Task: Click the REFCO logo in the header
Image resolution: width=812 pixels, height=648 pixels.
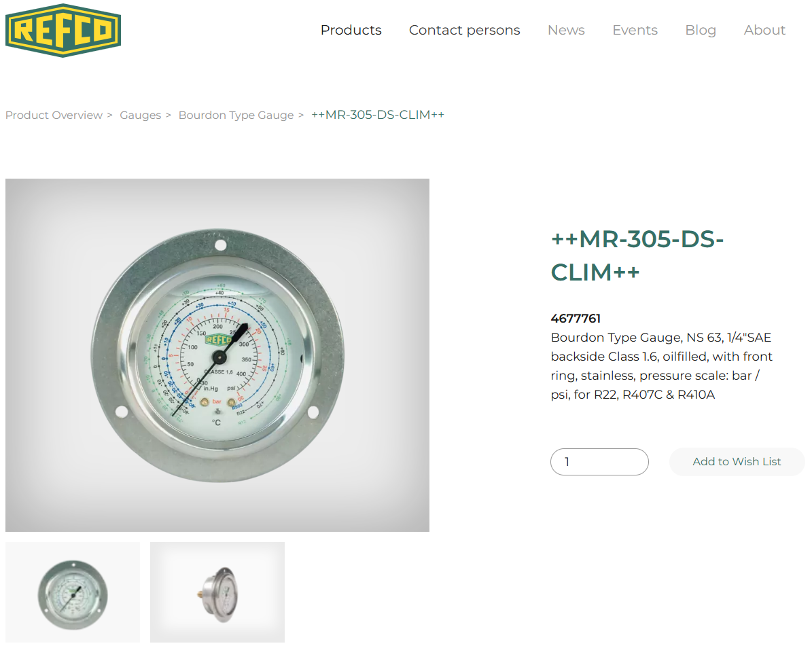Action: [x=63, y=31]
